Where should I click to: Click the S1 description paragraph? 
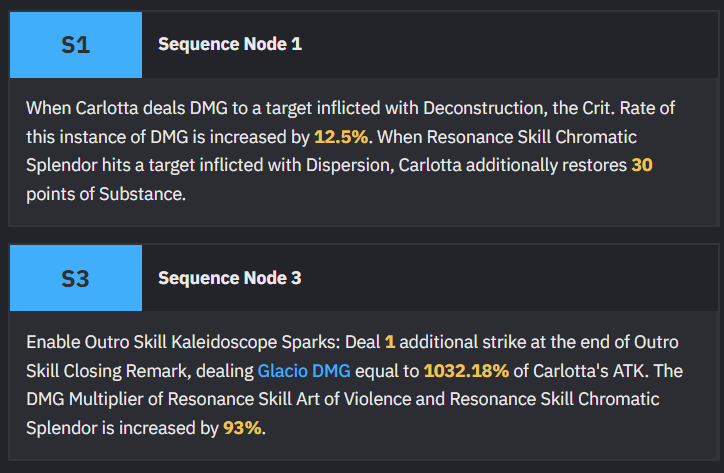[351, 151]
